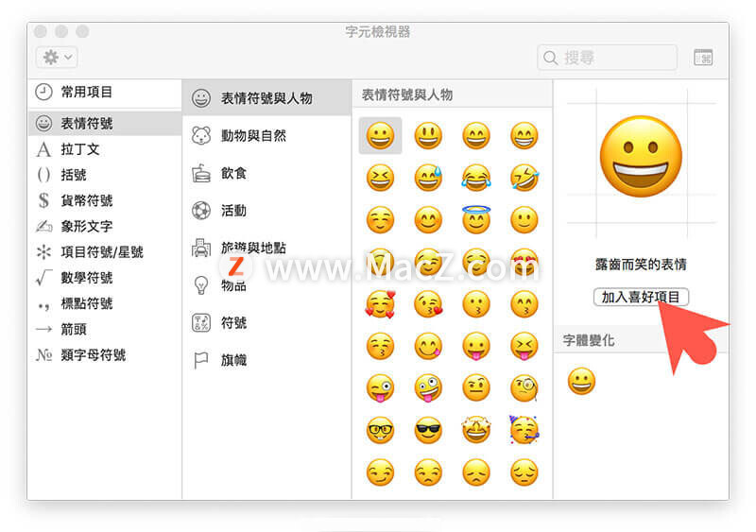Select the nerd face with glasses emoji

[381, 430]
